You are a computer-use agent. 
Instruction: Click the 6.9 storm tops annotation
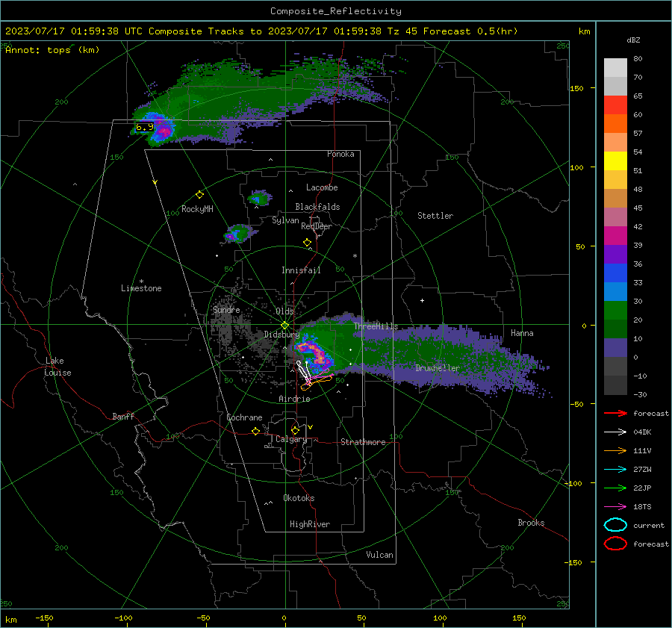click(144, 127)
